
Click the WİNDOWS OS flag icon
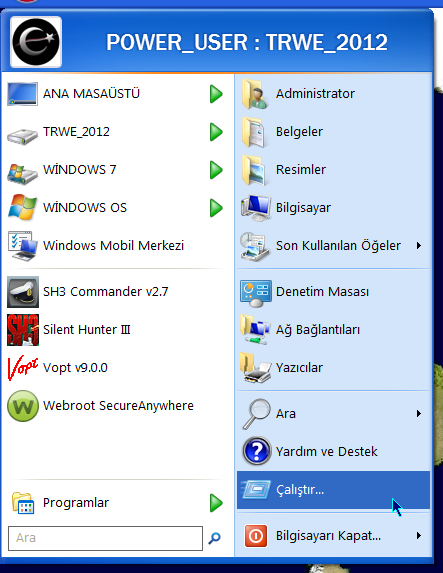click(x=22, y=207)
